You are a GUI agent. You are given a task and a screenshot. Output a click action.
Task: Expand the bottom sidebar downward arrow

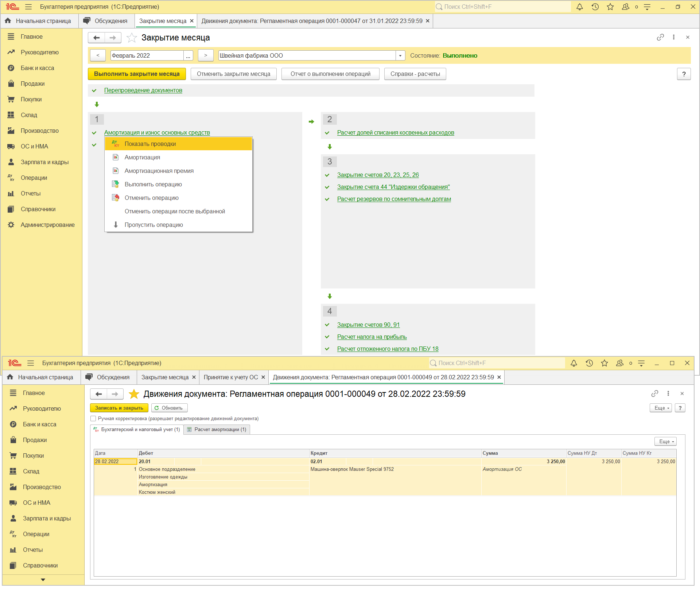(x=43, y=580)
